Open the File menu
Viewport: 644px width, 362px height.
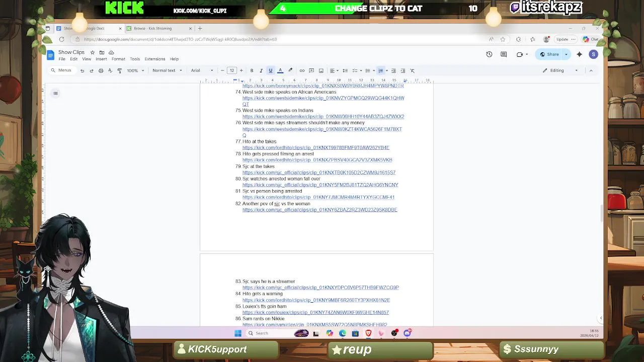click(62, 59)
